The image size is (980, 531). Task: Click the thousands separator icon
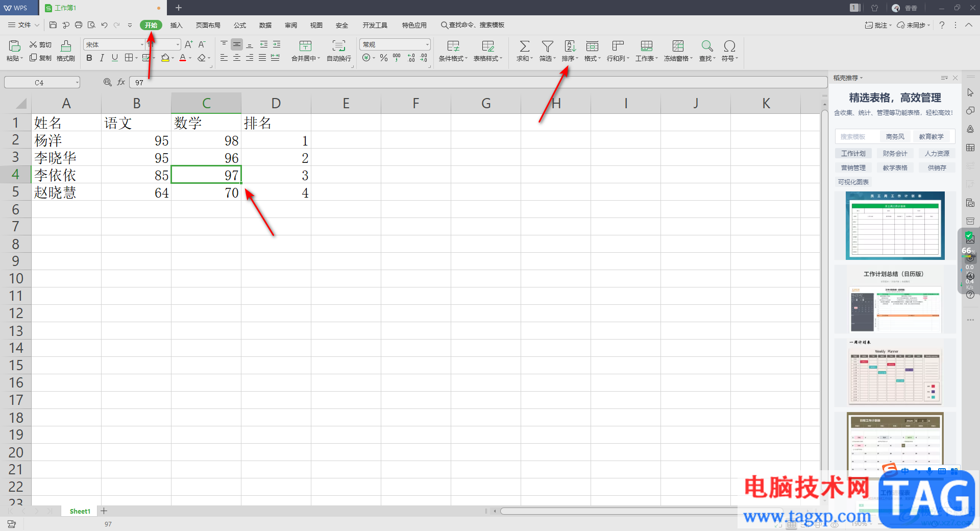(x=397, y=58)
